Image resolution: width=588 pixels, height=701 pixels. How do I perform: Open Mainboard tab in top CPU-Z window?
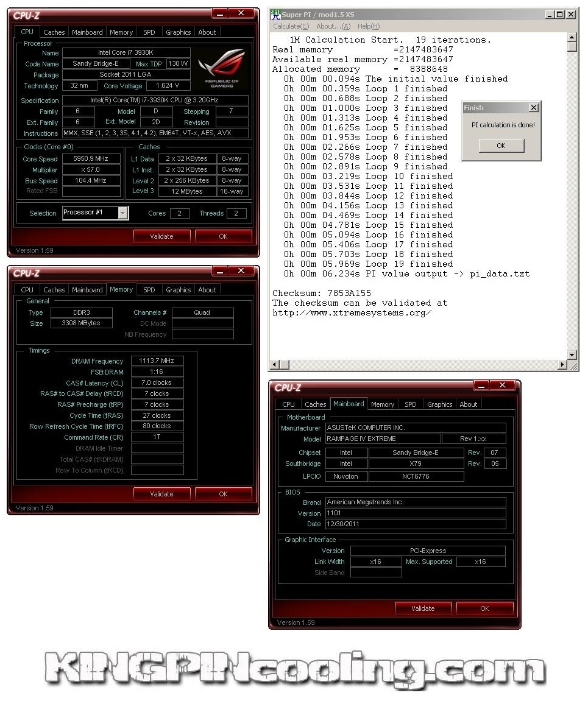[87, 32]
